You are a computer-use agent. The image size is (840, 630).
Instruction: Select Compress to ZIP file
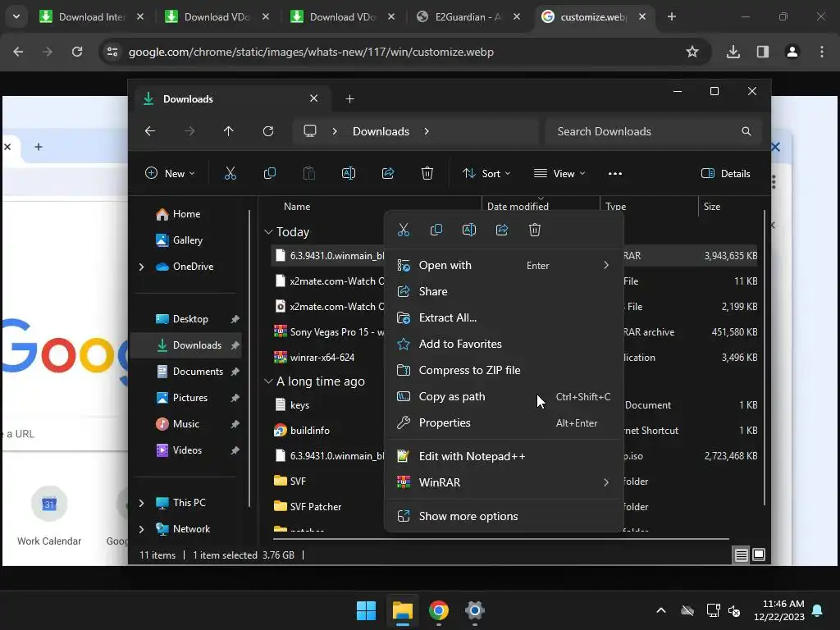click(504, 370)
